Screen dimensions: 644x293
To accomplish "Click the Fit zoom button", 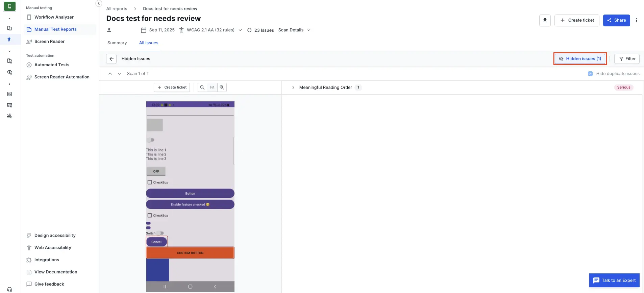I will point(212,88).
